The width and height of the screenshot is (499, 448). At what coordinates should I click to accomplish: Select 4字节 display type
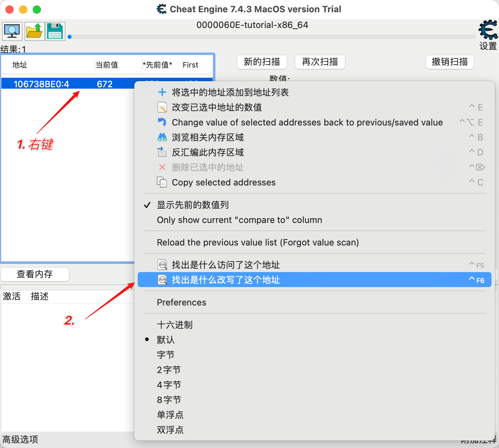[x=314, y=385]
